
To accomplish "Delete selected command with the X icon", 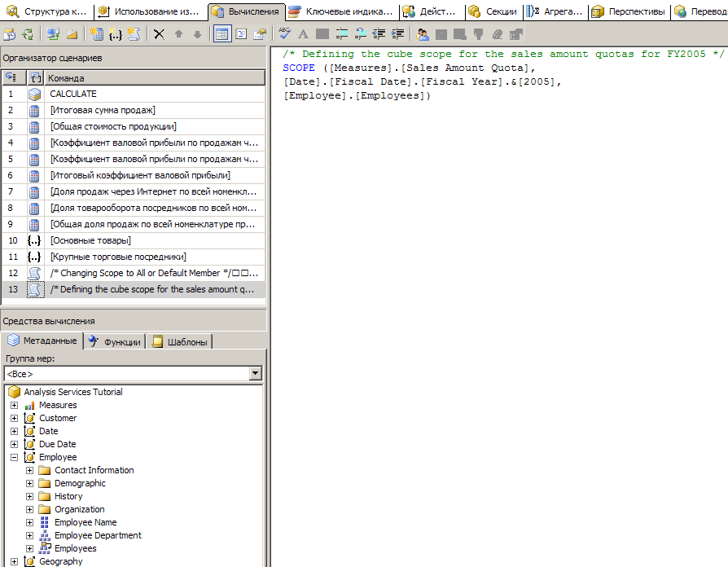I will [x=160, y=34].
